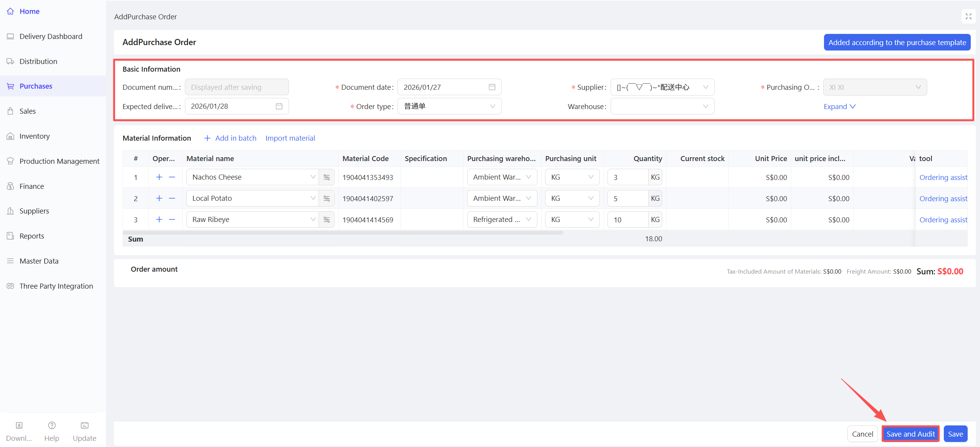Open the Help icon in bottom bar
Screen dimensions: 980x447
point(52,425)
